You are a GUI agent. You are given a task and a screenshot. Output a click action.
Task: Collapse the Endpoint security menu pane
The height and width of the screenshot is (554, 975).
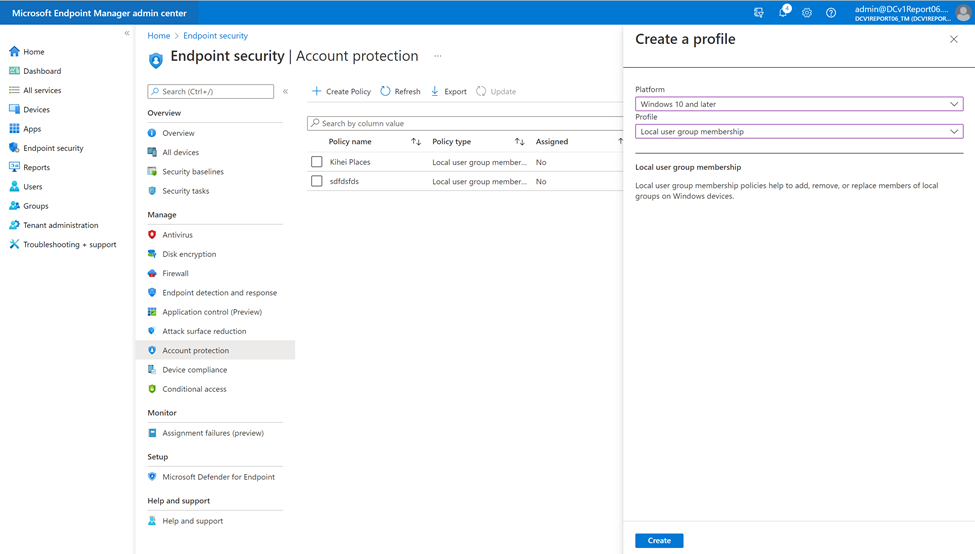coord(285,91)
